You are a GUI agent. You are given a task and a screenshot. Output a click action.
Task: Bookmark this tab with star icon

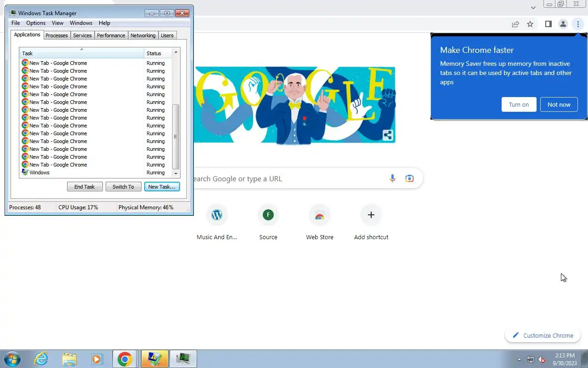coord(530,24)
